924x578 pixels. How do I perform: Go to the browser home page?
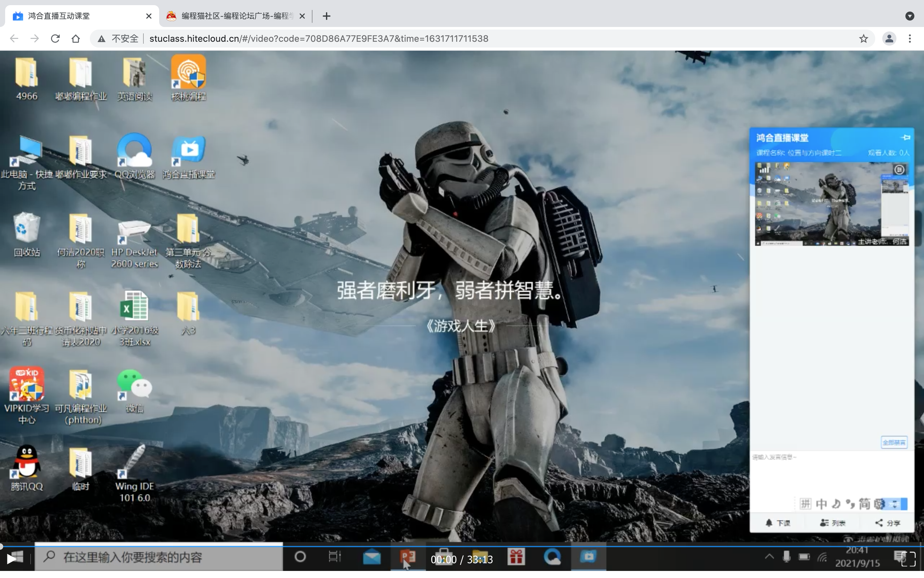[76, 39]
